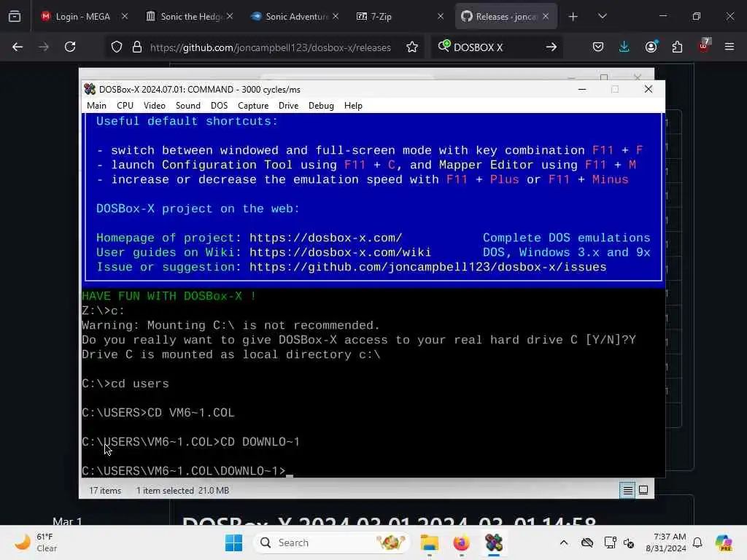Open the Drive menu in DOSBox-X
The height and width of the screenshot is (560, 747).
tap(288, 106)
